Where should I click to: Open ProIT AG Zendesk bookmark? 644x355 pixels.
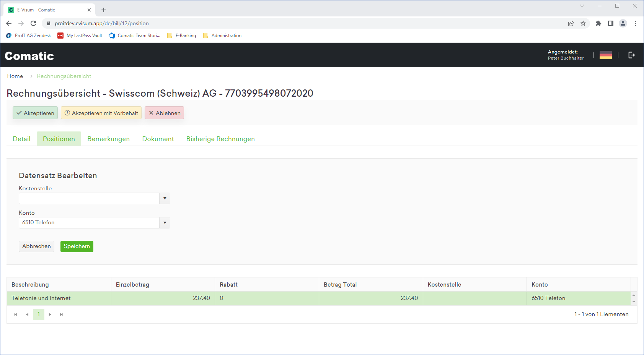pos(29,36)
